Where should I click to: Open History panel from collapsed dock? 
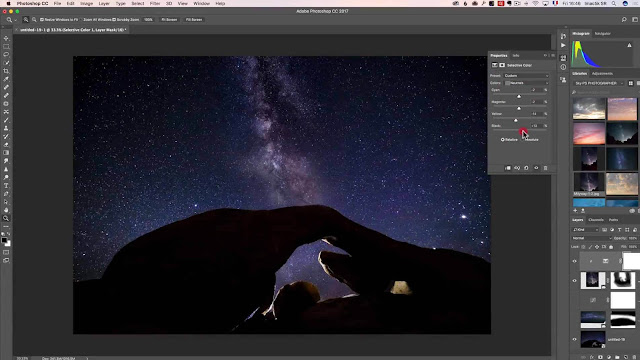click(x=563, y=36)
